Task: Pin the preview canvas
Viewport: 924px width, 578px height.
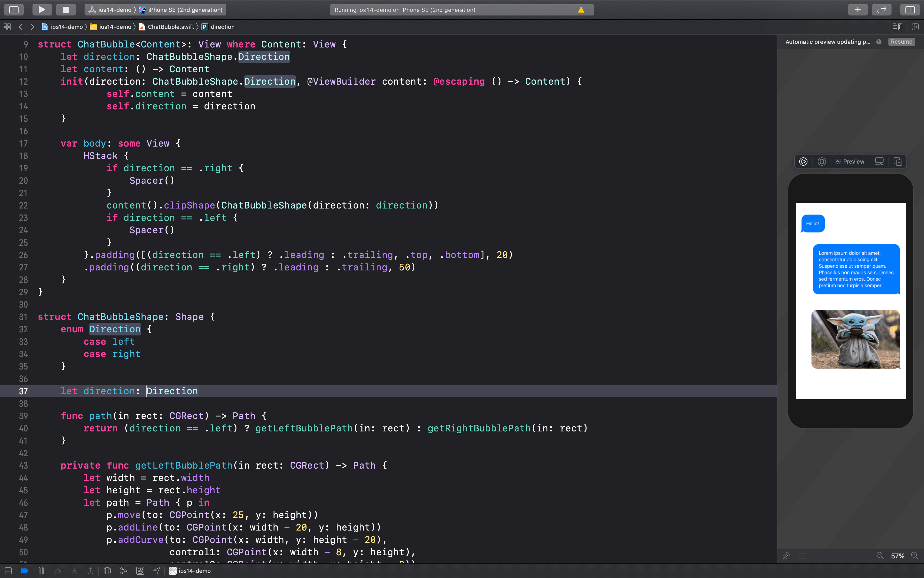Action: tap(786, 556)
